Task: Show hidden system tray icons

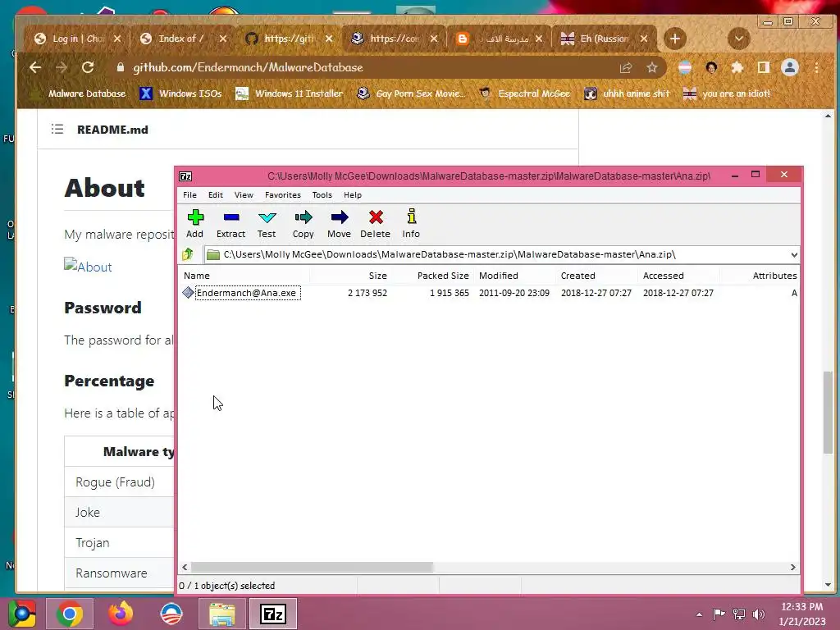Action: 699,614
